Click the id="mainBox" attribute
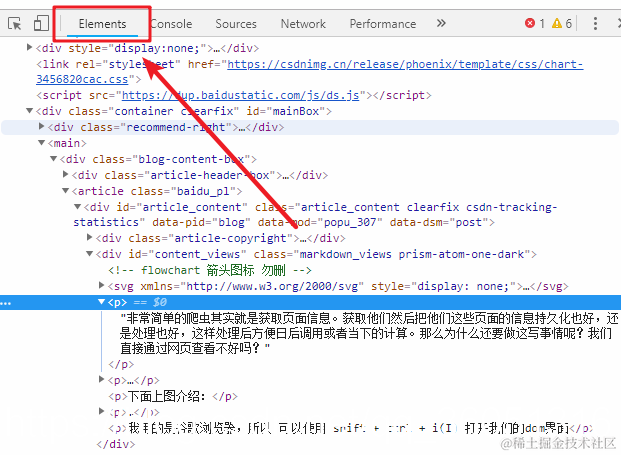This screenshot has height=455, width=621. point(285,111)
